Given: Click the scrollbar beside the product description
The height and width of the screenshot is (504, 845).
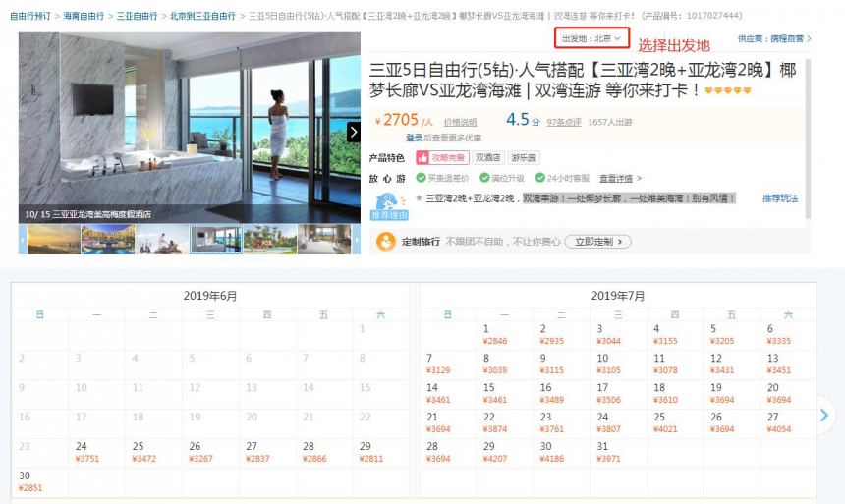Looking at the screenshot, I should (x=808, y=140).
